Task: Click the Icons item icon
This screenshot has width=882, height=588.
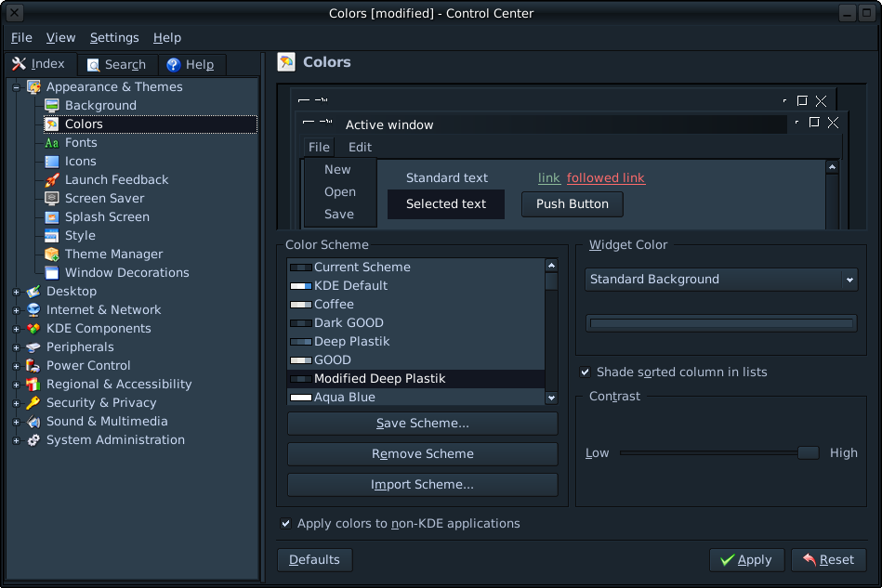Action: pos(52,162)
